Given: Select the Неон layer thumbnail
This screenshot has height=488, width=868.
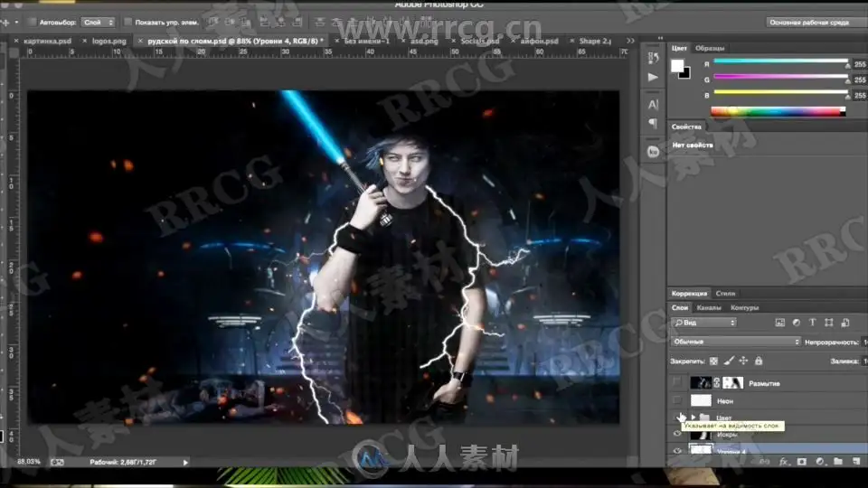Looking at the screenshot, I should pyautogui.click(x=701, y=400).
